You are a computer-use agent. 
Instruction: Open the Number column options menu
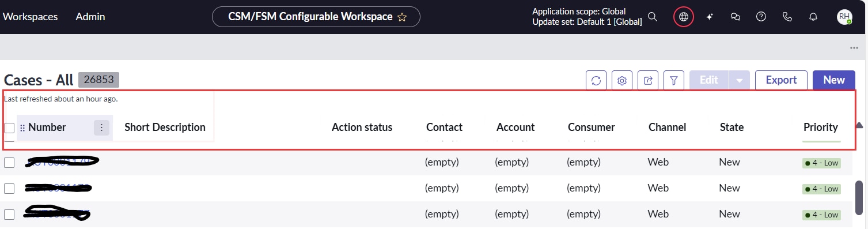point(101,127)
